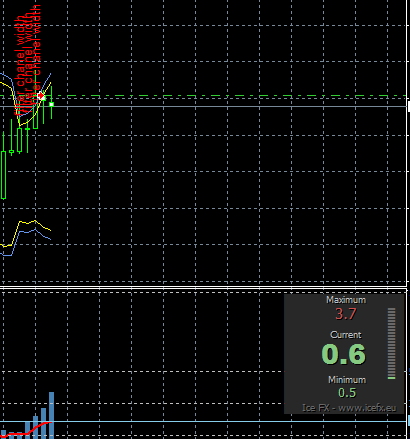Click the tallest blue histogram bar
Viewport: 410px width, 439px height.
click(x=51, y=415)
